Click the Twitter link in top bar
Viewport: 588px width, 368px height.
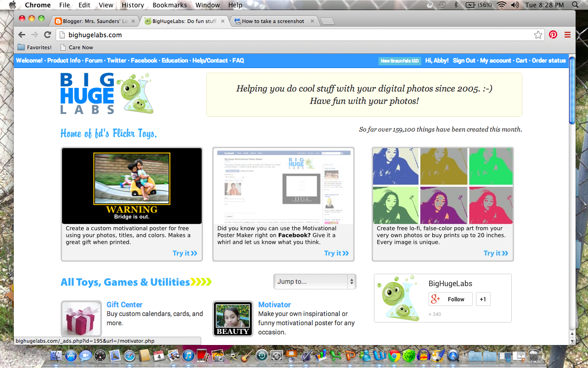click(x=117, y=60)
